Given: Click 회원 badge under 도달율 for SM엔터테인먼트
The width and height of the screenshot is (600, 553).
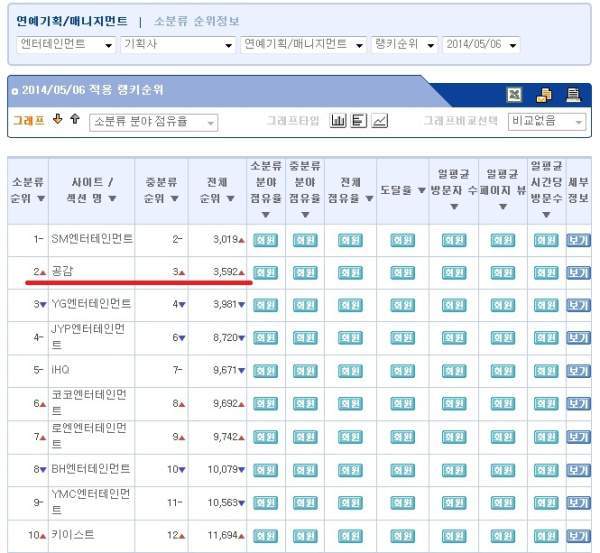Looking at the screenshot, I should click(403, 240).
